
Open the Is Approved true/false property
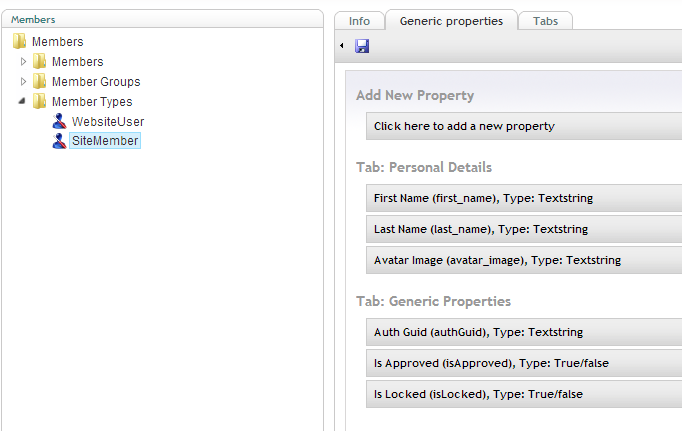(x=524, y=363)
